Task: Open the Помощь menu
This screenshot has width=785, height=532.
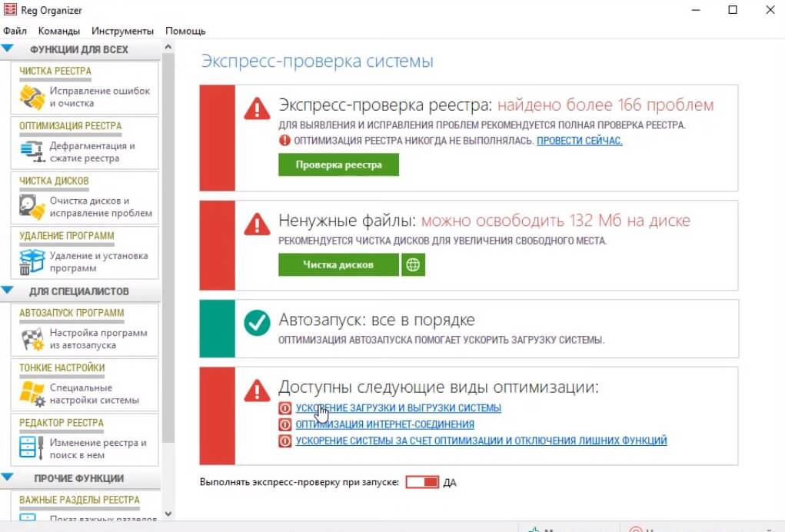Action: (185, 31)
